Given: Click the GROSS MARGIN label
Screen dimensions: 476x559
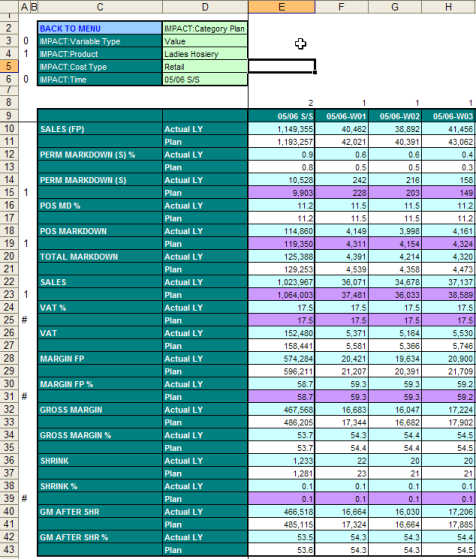Looking at the screenshot, I should (x=71, y=410).
